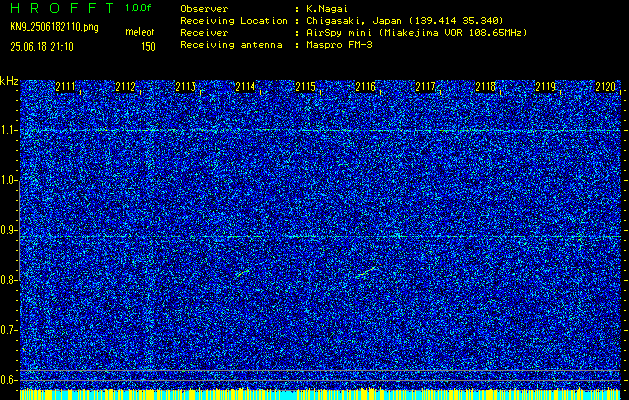Click the version label 1.0.0f

coord(138,8)
